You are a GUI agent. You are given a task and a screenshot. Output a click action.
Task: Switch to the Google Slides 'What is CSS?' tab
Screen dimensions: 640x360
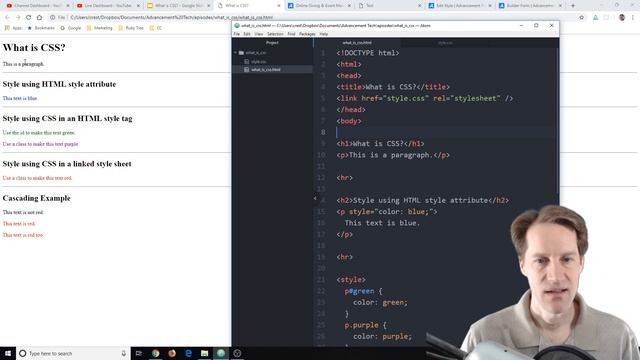click(x=179, y=6)
